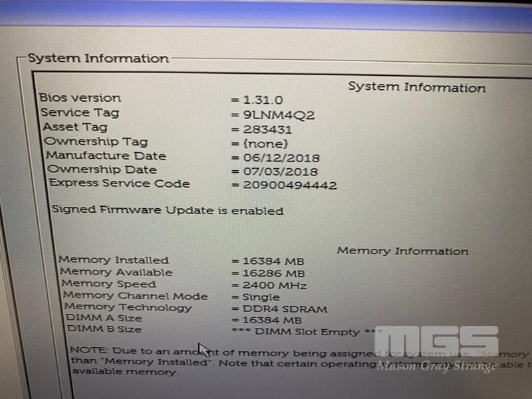The height and width of the screenshot is (399, 532).
Task: Select the Ownership Tag row label
Action: click(96, 142)
